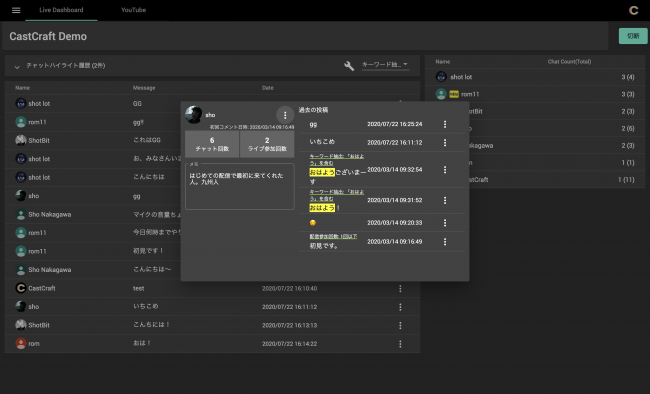Image resolution: width=650 pixels, height=394 pixels.
Task: Click the CastCraft Demo title
Action: pos(48,36)
